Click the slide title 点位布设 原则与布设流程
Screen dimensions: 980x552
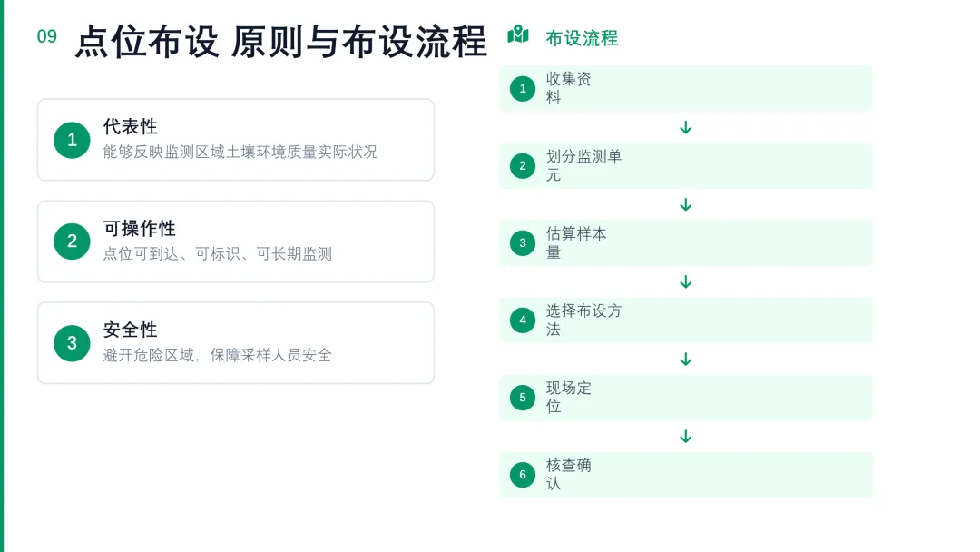coord(280,42)
